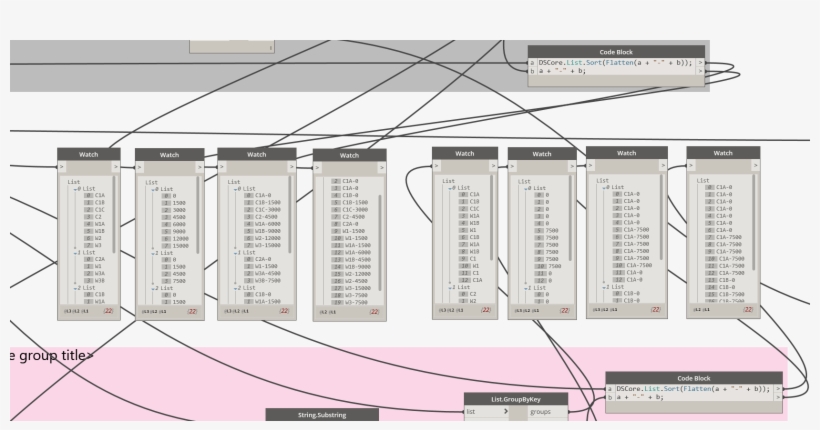
Task: Click input port 'a' of the lower Code Block
Action: coord(610,389)
